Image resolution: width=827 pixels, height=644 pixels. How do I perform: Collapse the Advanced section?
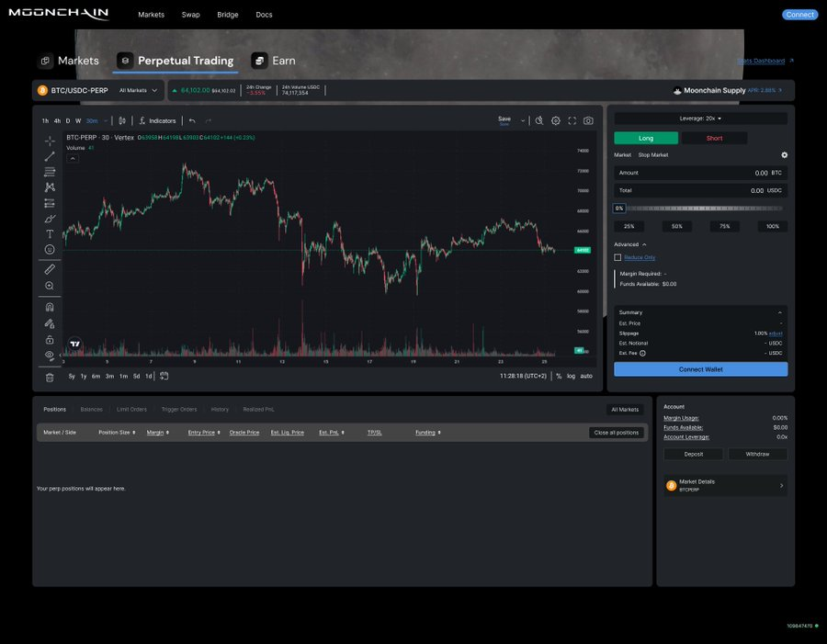pyautogui.click(x=629, y=244)
